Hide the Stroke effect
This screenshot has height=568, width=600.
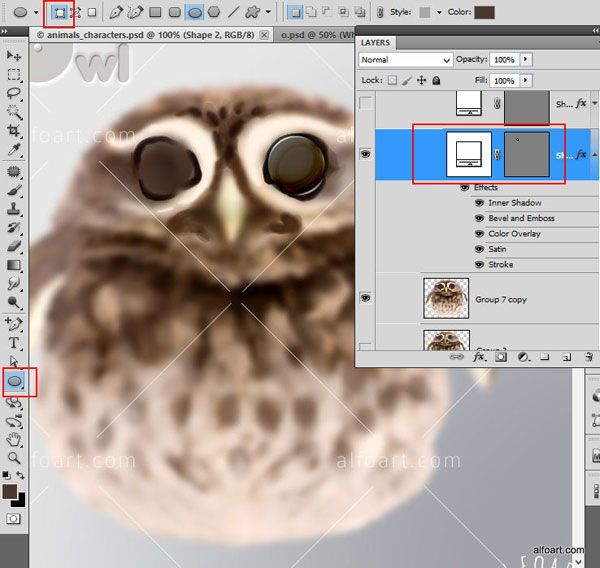479,264
